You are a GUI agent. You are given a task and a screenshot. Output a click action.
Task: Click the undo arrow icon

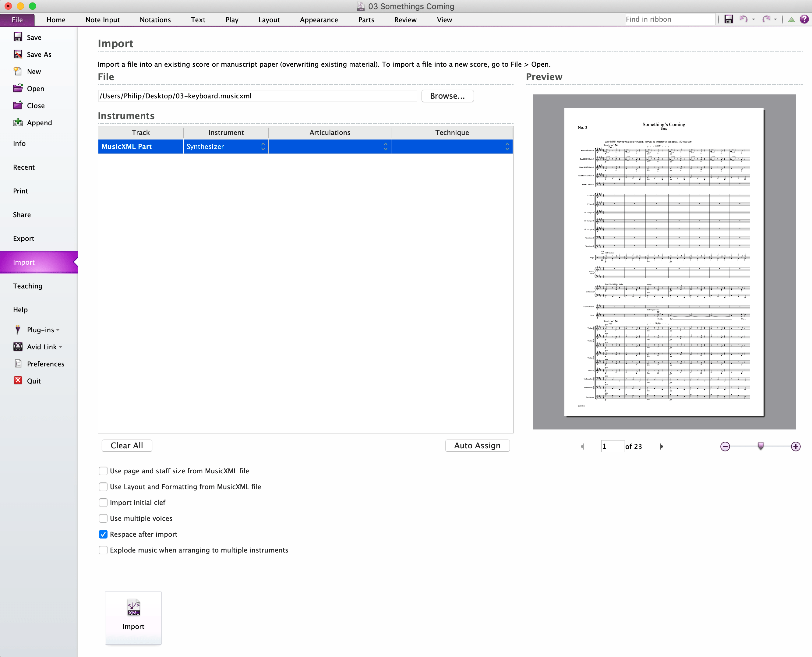point(743,19)
